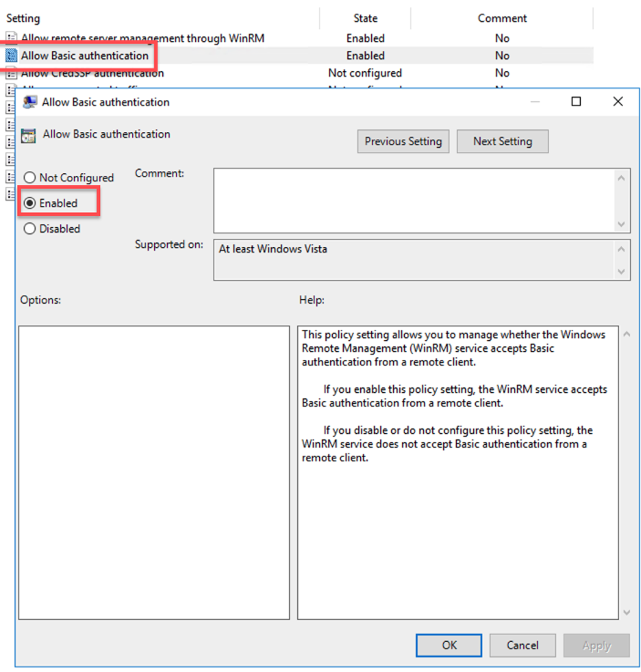Confirm the policy with the OK button
The image size is (641, 672).
[x=449, y=645]
